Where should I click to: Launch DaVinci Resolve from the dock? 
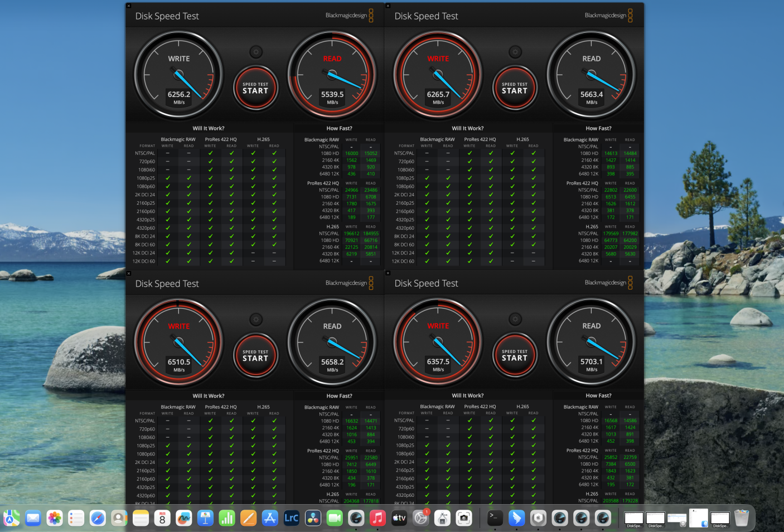pyautogui.click(x=313, y=518)
